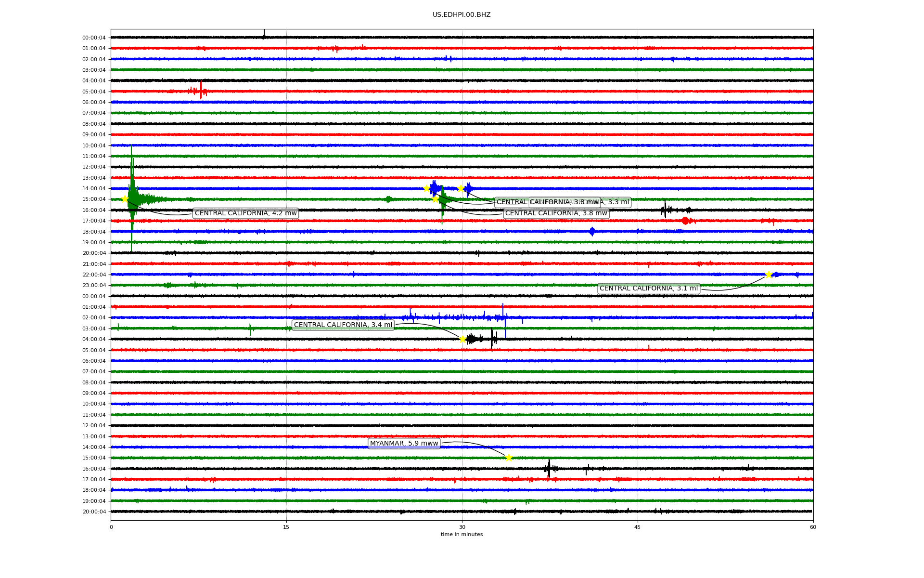
Task: Click the yellow star for the 4.2 mw event
Action: click(x=125, y=199)
